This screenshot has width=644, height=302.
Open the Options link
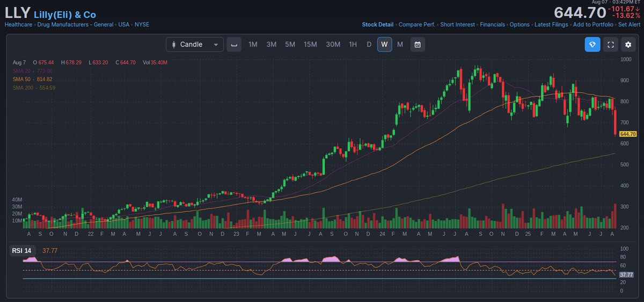pos(519,25)
